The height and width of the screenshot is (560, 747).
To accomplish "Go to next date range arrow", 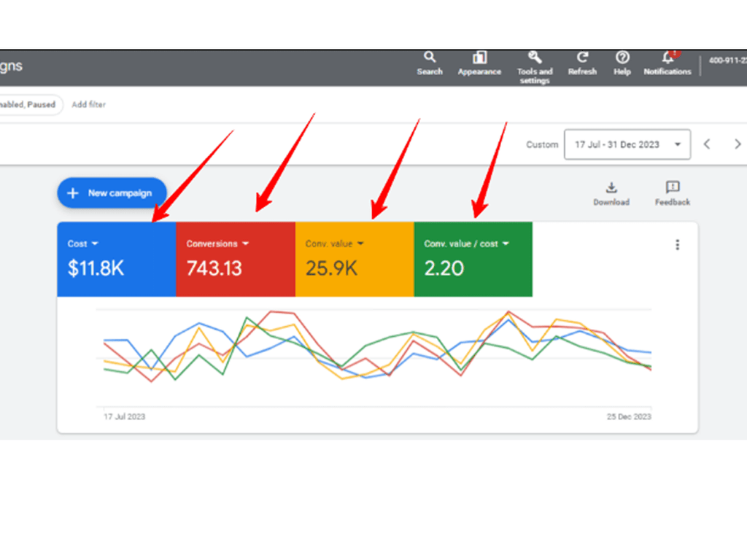I will [737, 144].
